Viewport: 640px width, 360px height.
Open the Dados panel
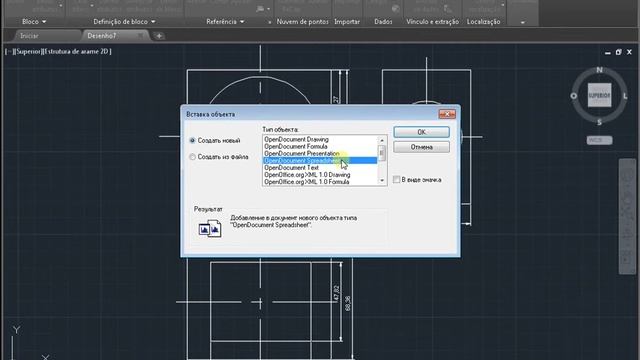(x=383, y=22)
